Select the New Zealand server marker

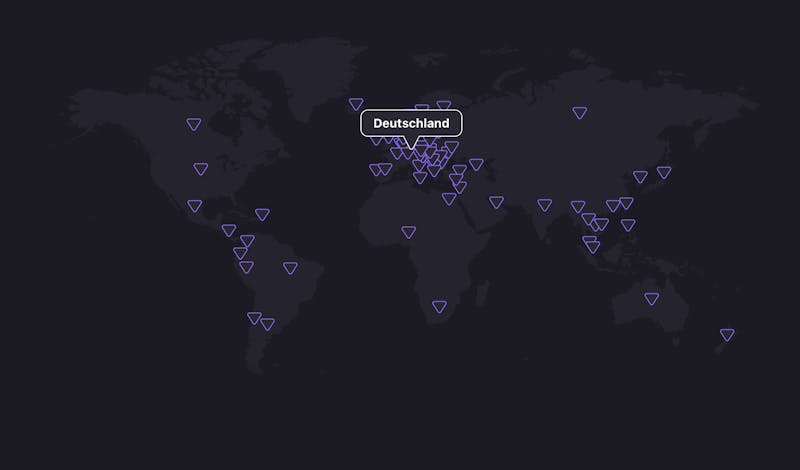(x=727, y=335)
